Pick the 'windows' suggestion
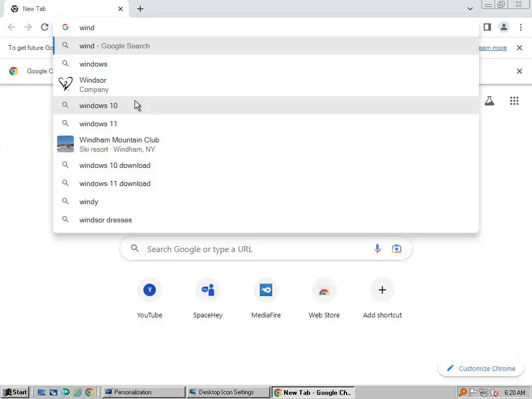The height and width of the screenshot is (399, 532). 266,64
